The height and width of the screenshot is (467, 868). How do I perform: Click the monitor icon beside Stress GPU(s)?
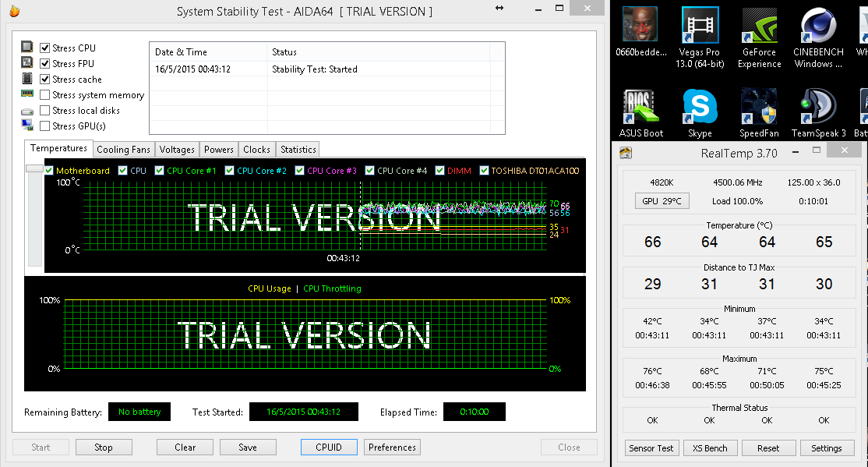tap(27, 126)
